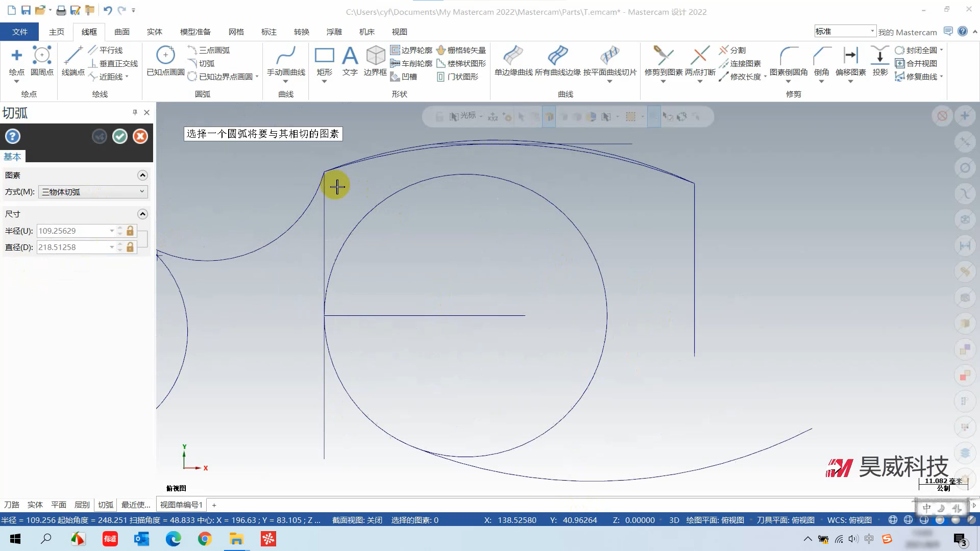Select the 矩形 rectangle tool
The height and width of the screenshot is (551, 980).
324,60
